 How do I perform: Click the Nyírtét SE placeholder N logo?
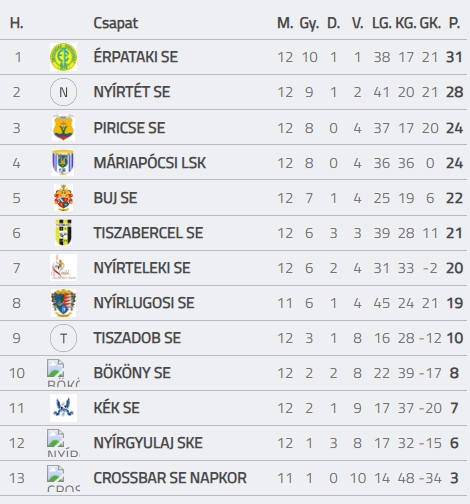tap(63, 92)
